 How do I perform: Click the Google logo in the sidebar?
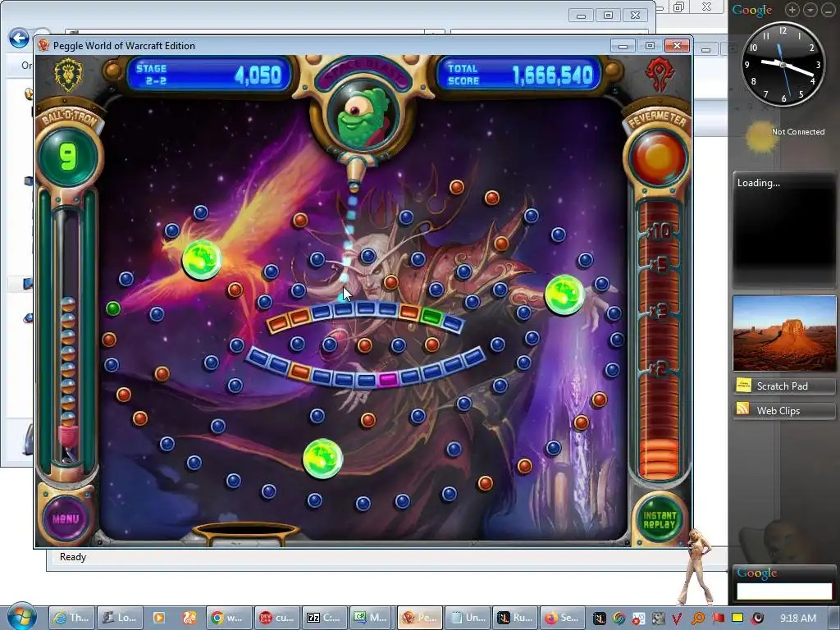click(751, 10)
